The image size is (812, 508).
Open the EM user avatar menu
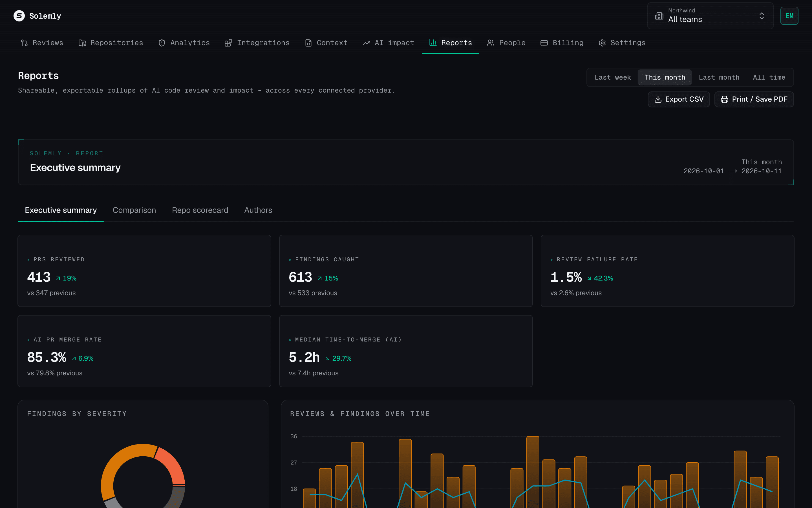point(789,16)
